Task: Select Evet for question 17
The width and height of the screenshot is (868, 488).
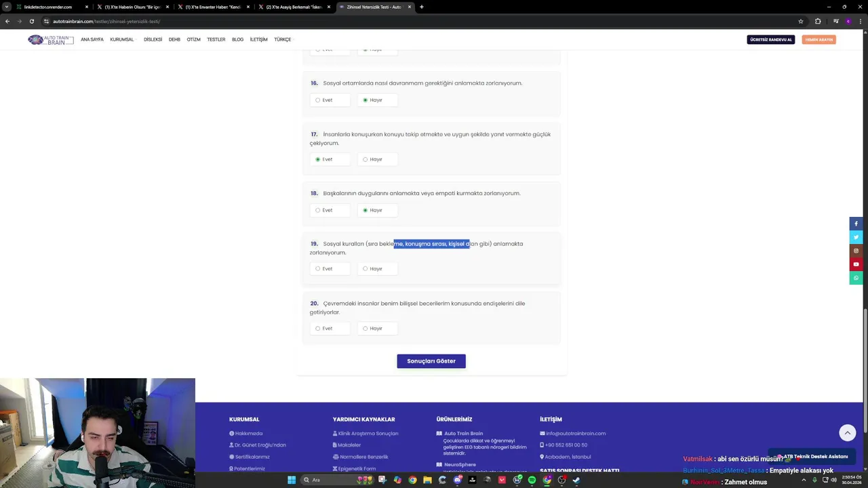Action: [x=330, y=159]
